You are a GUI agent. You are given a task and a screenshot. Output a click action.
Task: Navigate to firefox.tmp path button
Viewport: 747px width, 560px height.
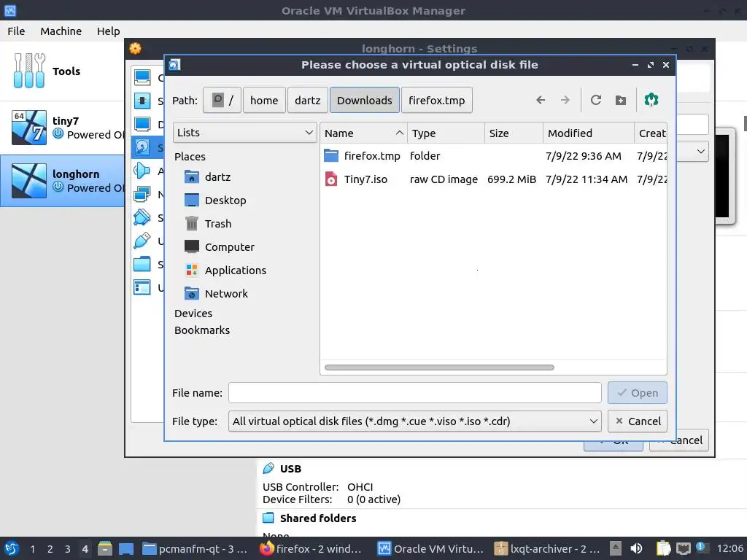[436, 100]
